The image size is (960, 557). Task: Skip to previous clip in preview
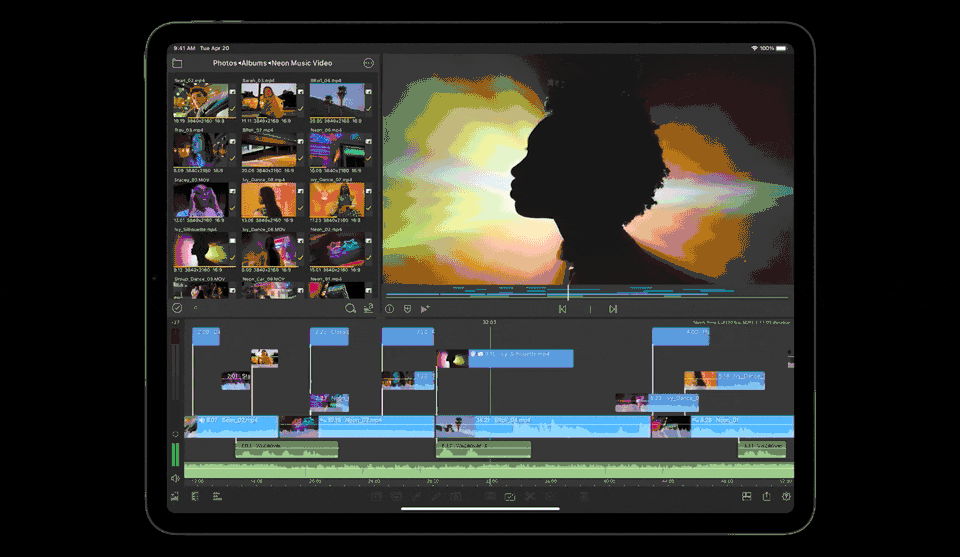coord(562,309)
